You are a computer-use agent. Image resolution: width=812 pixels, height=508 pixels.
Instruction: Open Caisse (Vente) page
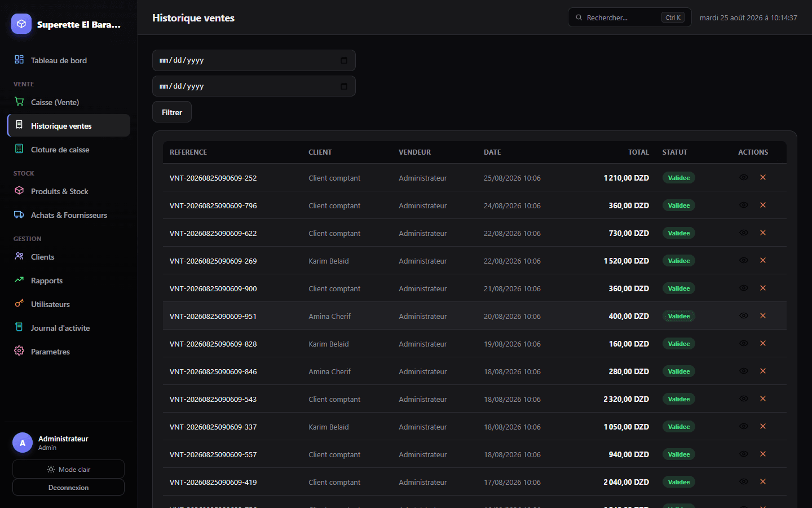pyautogui.click(x=68, y=102)
